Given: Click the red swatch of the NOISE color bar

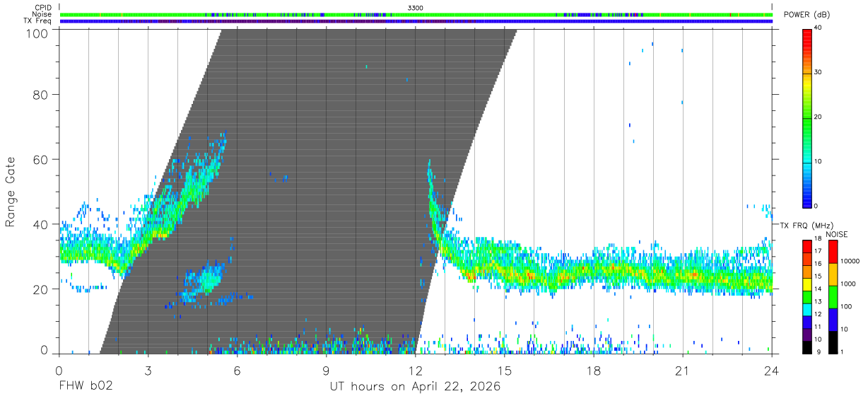Looking at the screenshot, I should 833,252.
